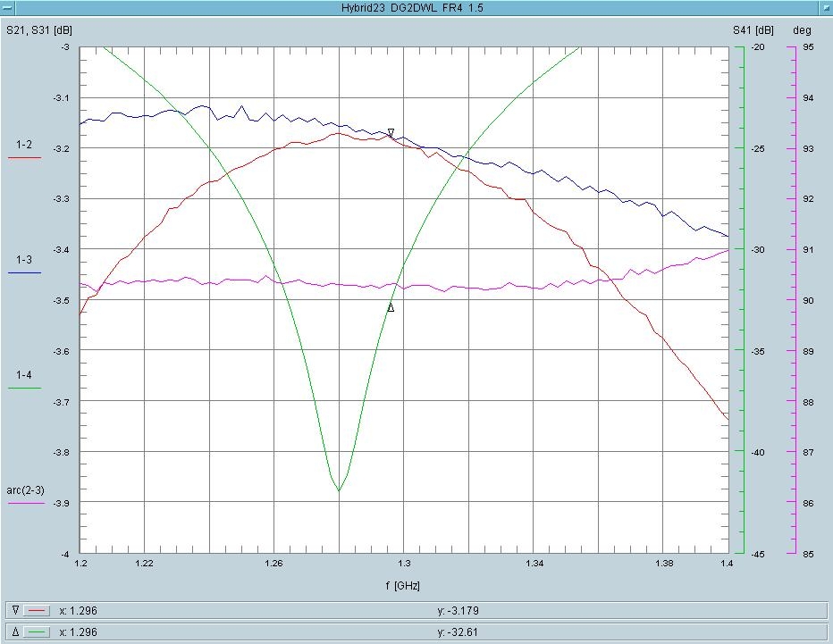Click the 90 tick on deg axis

click(808, 300)
